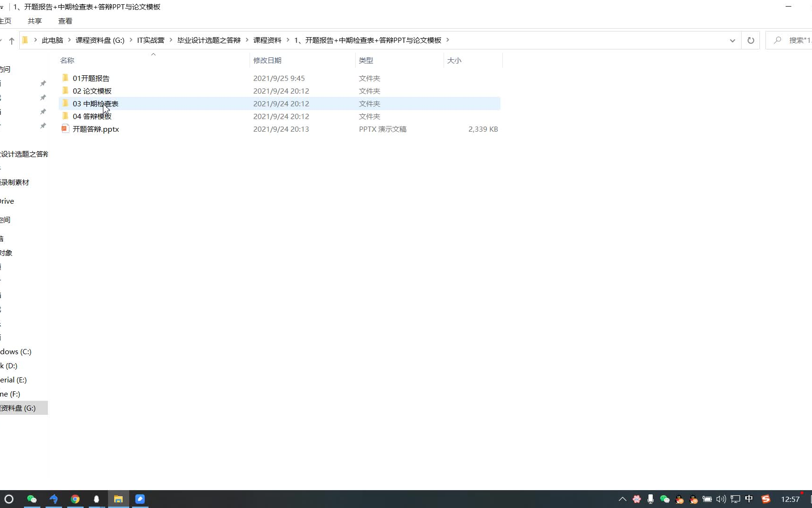The width and height of the screenshot is (812, 508).
Task: Navigate to 毕业设计选题之答辩 in the breadcrumb
Action: pyautogui.click(x=209, y=40)
